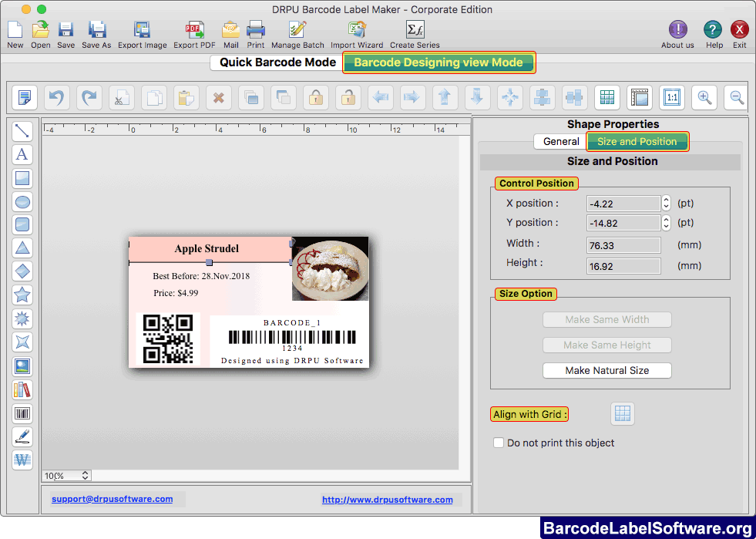756x539 pixels.
Task: Click the Zoom Out magnifier
Action: (x=736, y=98)
